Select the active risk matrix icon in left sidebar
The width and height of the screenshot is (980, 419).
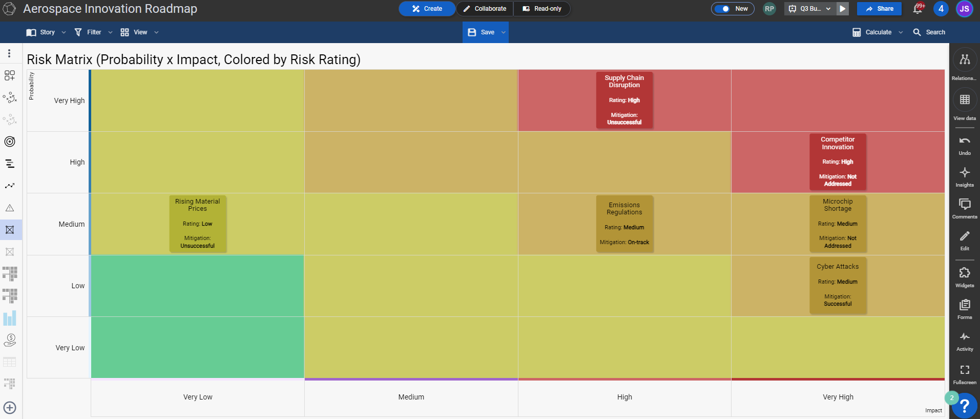tap(10, 230)
